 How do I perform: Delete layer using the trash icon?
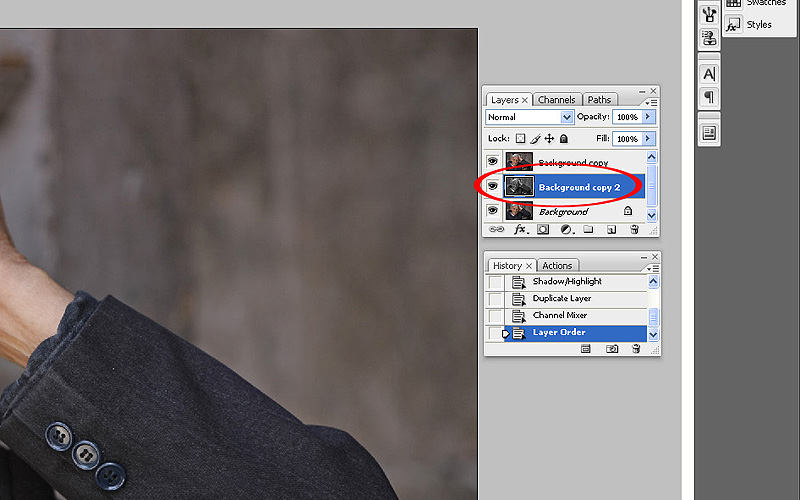[634, 229]
